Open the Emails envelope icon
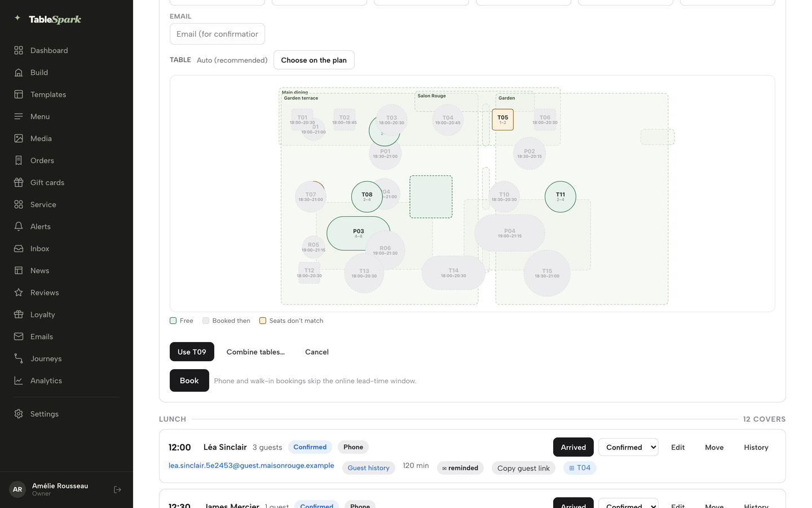The width and height of the screenshot is (812, 508). 19,336
